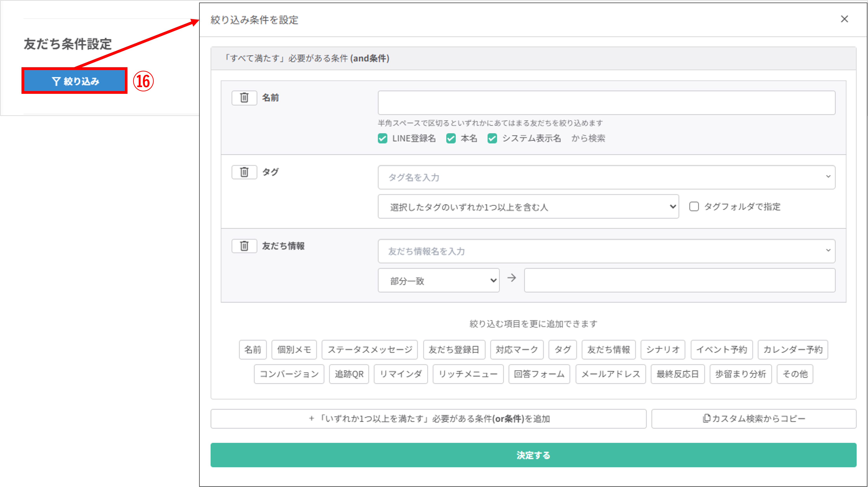868x487 pixels.
Task: Add a 回答フォーム filter condition
Action: 539,374
